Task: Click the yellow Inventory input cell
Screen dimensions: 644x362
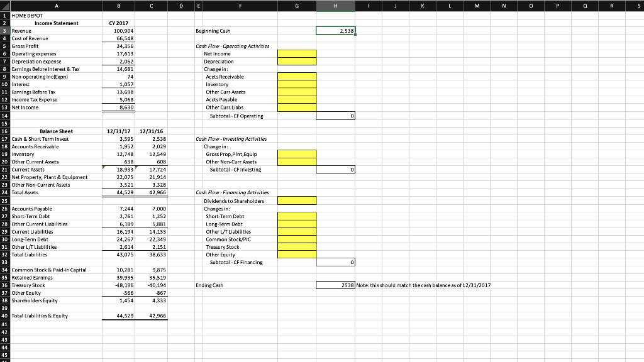Action: (x=296, y=84)
